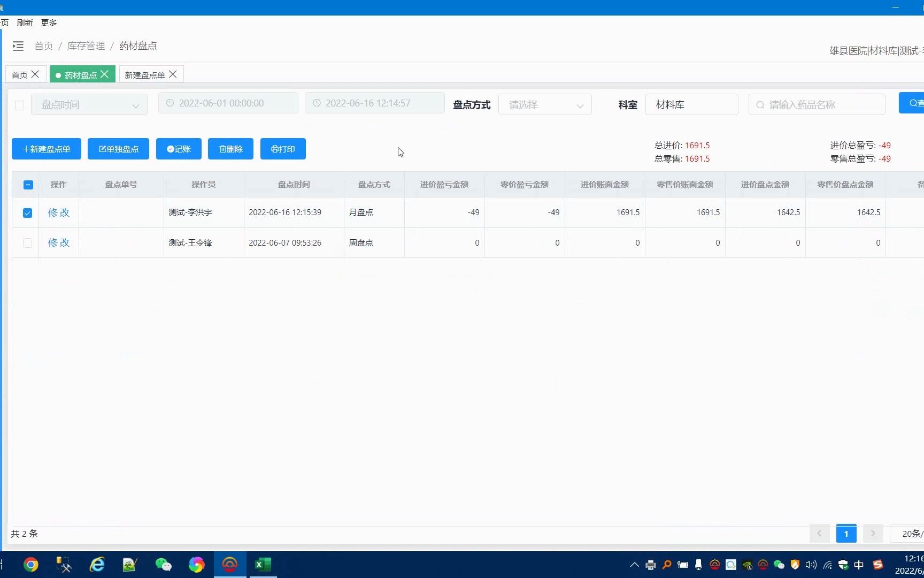Focus the 请输入药品名称 search box
924x578 pixels.
[x=817, y=104]
